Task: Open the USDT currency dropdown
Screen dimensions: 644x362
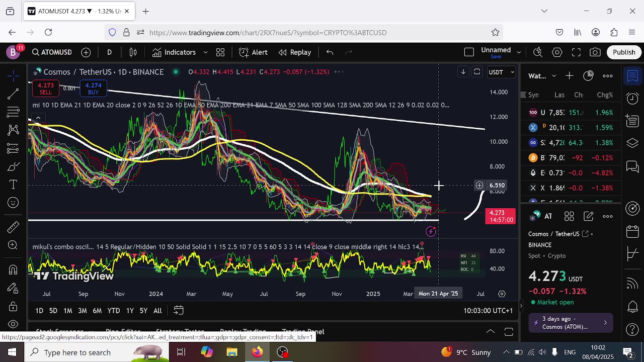Action: point(502,72)
